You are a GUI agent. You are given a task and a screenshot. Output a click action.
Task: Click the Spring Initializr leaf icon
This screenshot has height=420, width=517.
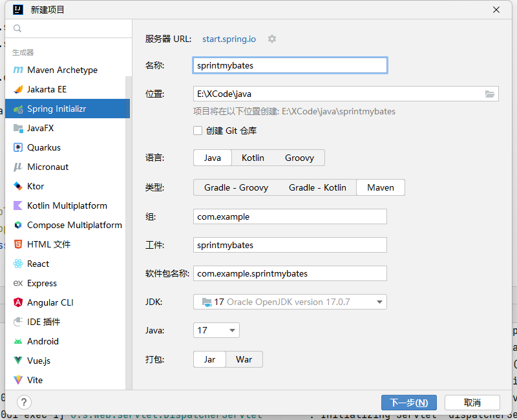point(18,109)
